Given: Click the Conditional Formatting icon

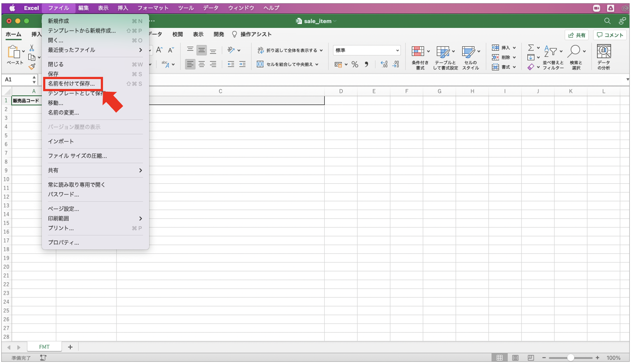Looking at the screenshot, I should (418, 51).
